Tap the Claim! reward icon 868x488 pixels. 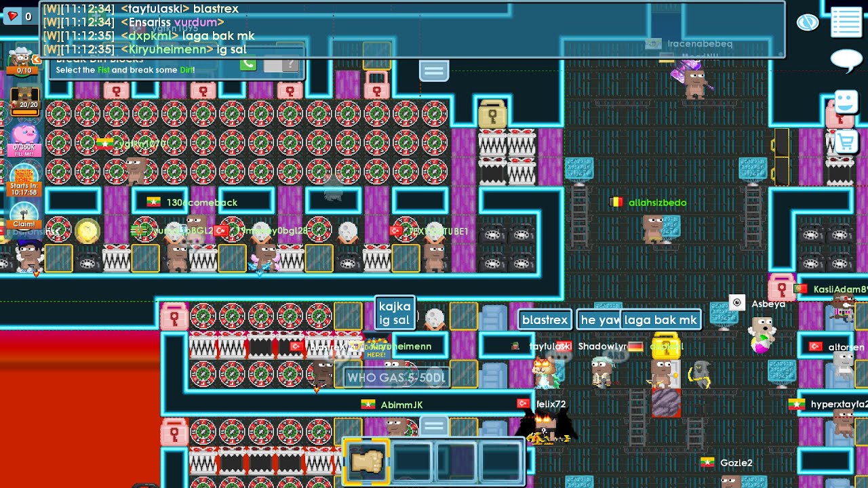[24, 217]
